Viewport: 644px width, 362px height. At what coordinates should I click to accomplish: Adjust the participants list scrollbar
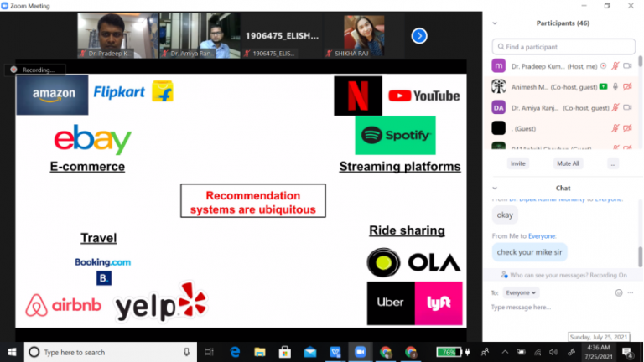[640, 62]
